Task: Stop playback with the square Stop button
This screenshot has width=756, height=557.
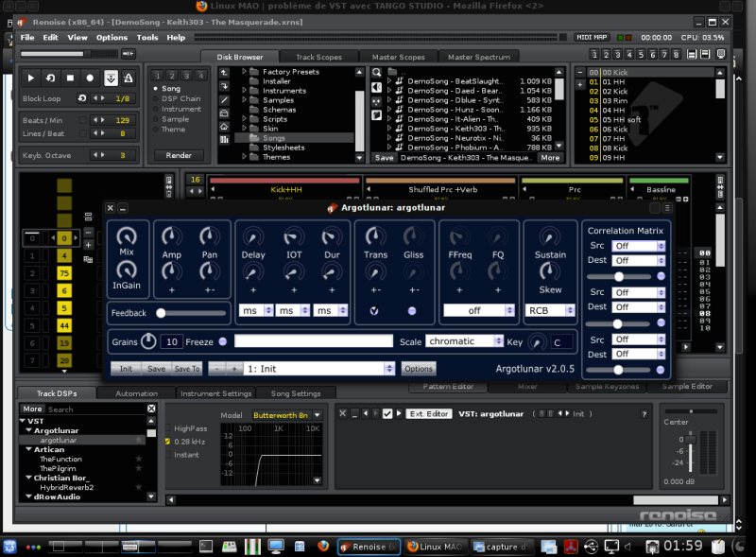Action: (x=70, y=78)
